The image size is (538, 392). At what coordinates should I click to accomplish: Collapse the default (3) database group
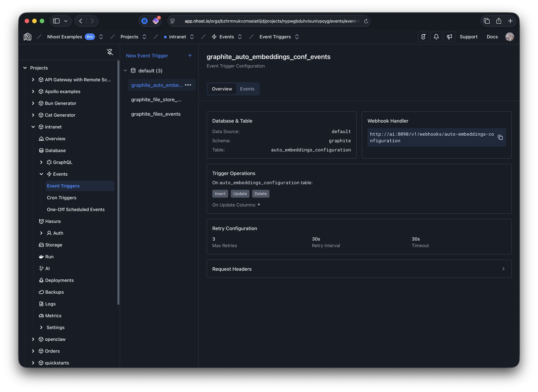(x=125, y=70)
